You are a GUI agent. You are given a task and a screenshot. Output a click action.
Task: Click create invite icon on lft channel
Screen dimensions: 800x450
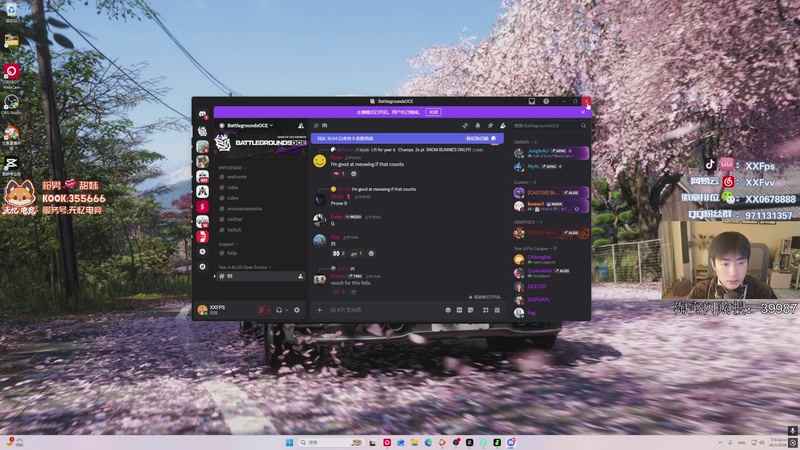pyautogui.click(x=301, y=276)
